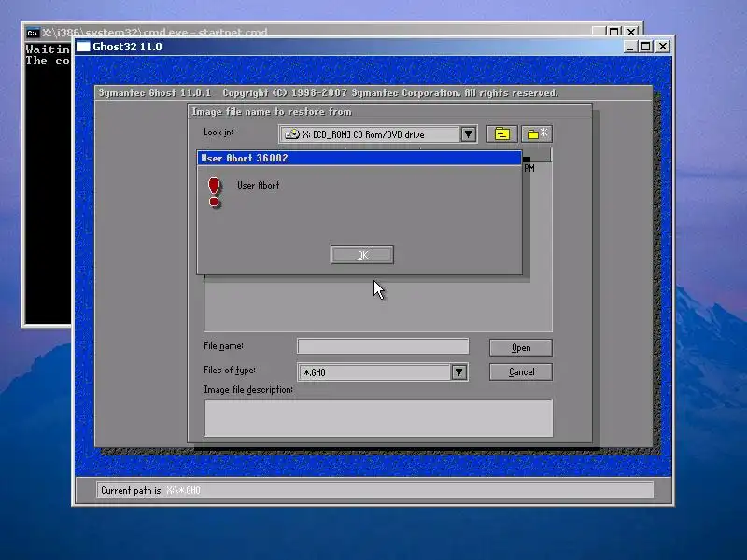Click the Cancel button

pos(521,371)
